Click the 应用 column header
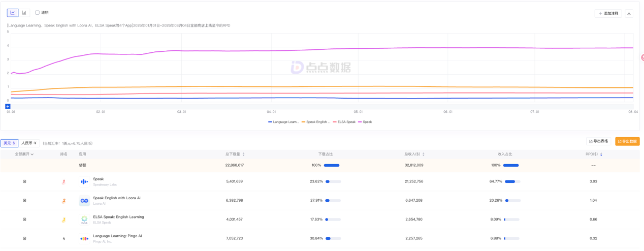 (82, 154)
